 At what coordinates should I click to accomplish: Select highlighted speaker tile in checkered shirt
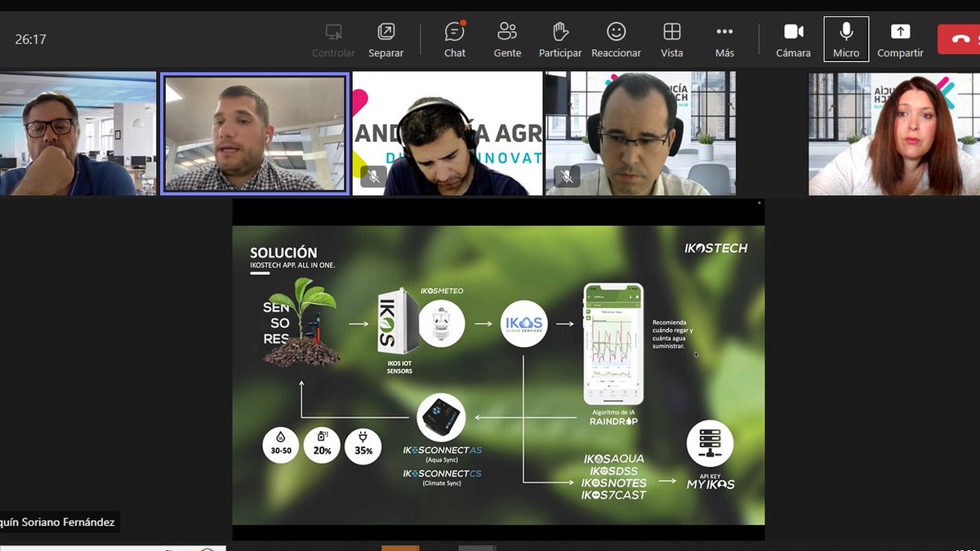[256, 134]
